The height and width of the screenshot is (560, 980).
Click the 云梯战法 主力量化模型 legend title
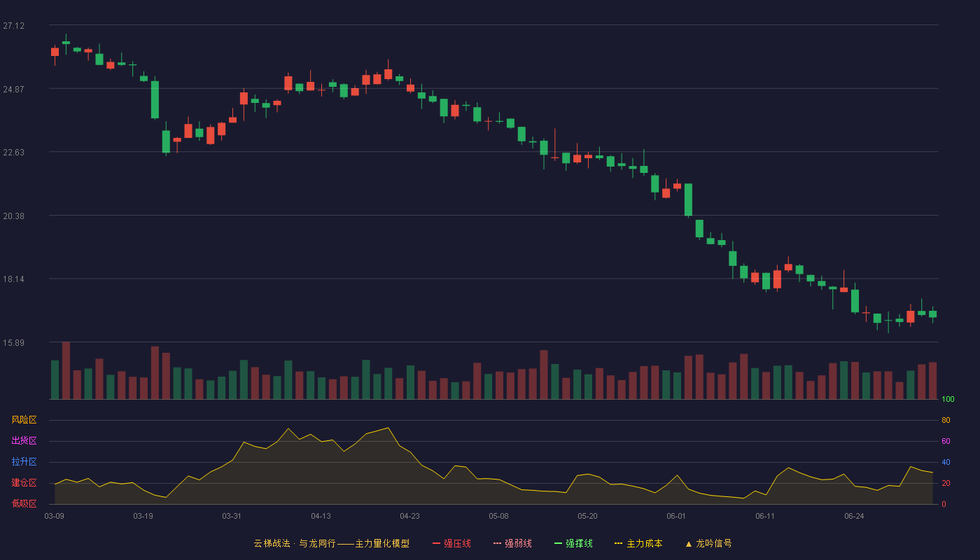[331, 543]
